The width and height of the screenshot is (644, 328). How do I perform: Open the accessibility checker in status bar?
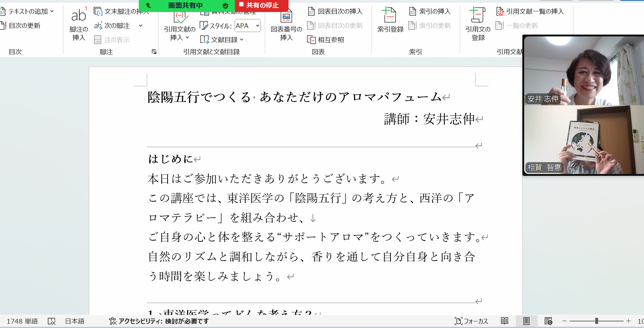(159, 321)
